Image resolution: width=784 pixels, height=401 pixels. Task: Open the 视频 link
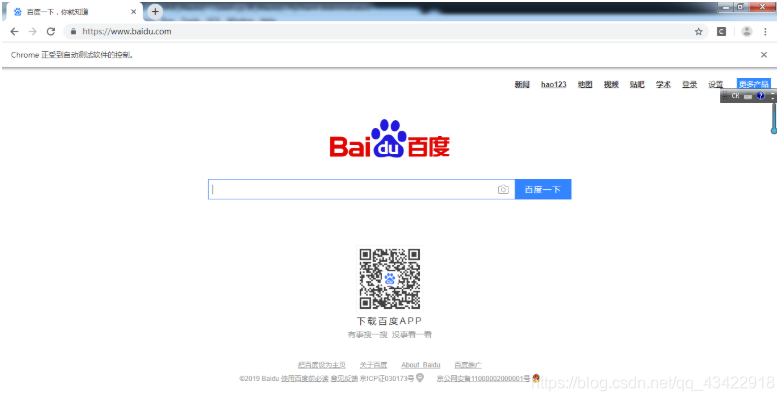[x=611, y=84]
